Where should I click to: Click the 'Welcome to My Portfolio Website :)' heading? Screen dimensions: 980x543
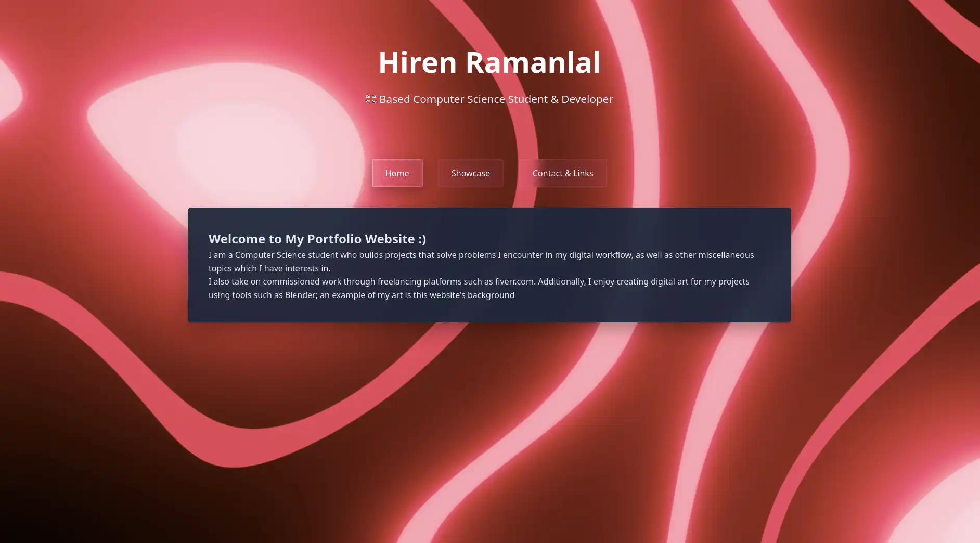tap(317, 239)
